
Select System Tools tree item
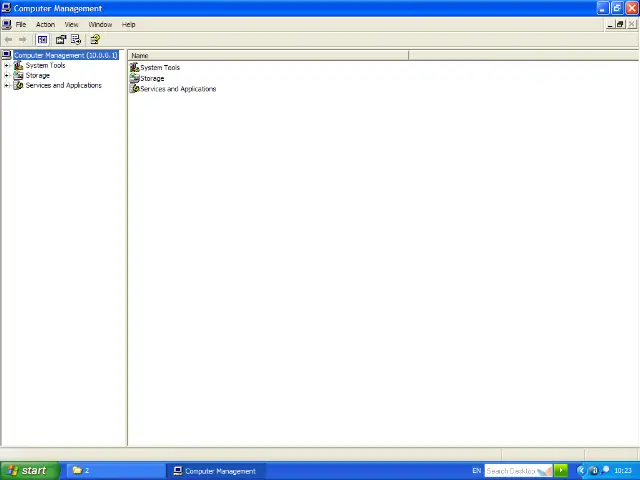45,65
